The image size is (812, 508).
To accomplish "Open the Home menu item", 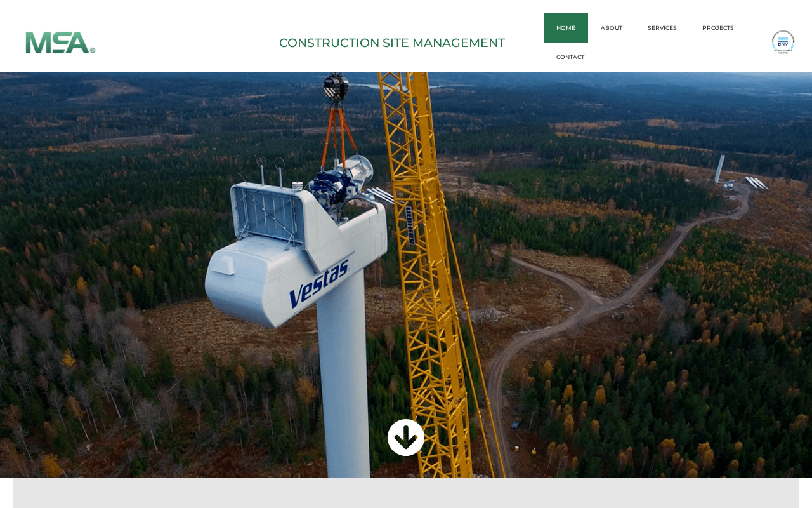I will pos(566,28).
